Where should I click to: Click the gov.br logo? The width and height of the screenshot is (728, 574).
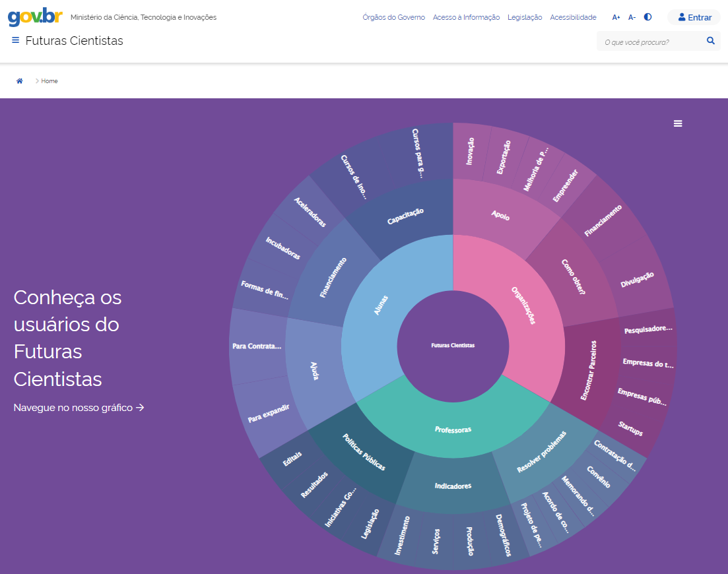[x=35, y=16]
